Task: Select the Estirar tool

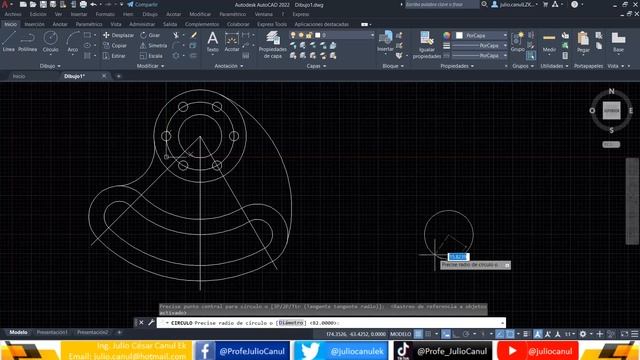Action: coord(114,56)
